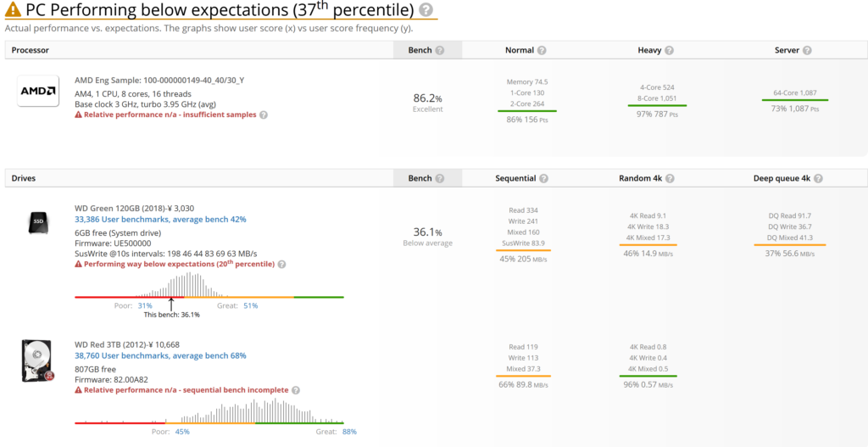Click help icon next to Drives Bench header
This screenshot has height=447, width=868.
pos(439,179)
